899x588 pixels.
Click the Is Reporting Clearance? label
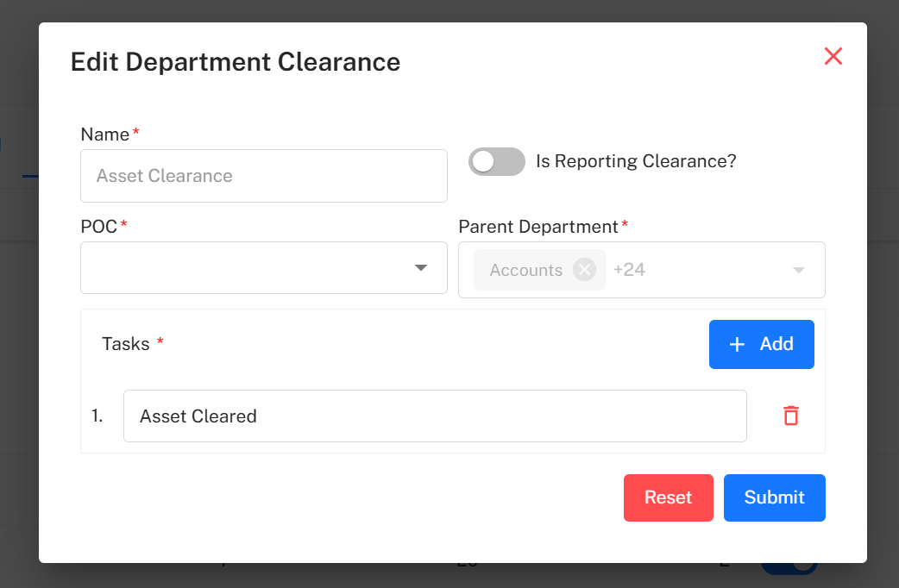click(x=636, y=161)
